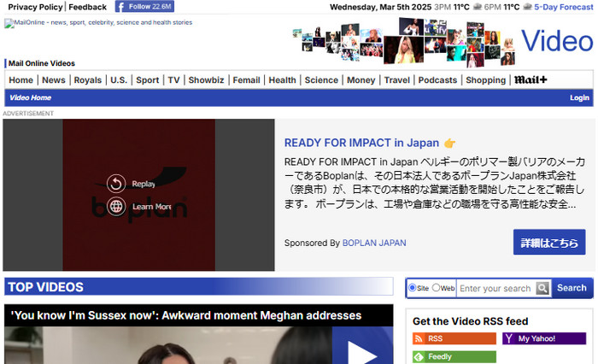This screenshot has height=364, width=598.
Task: Open the Travel section
Action: point(396,80)
